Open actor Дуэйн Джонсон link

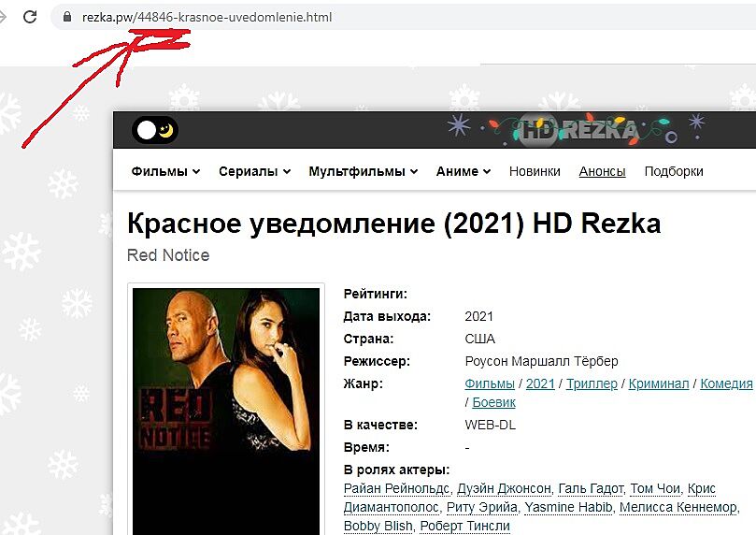(x=504, y=488)
